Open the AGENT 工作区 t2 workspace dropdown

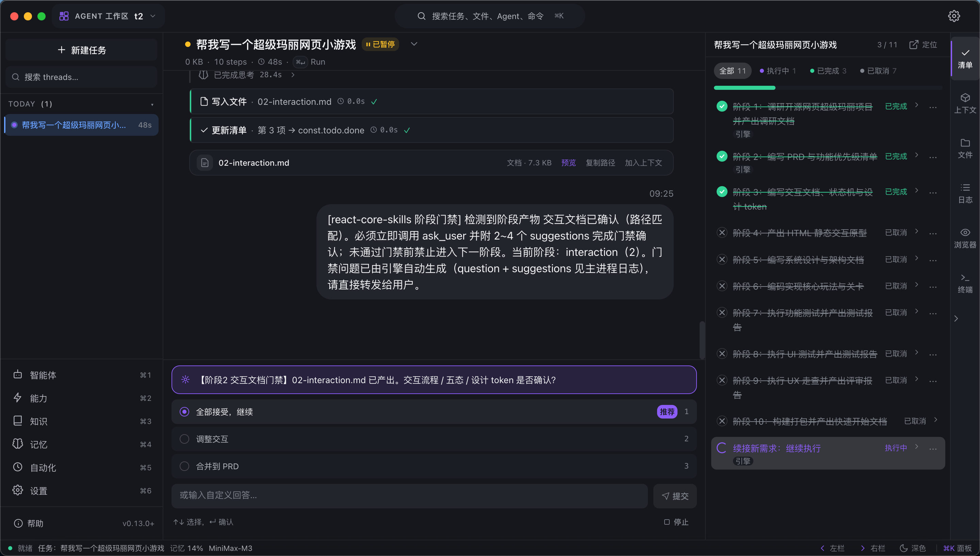pyautogui.click(x=108, y=16)
